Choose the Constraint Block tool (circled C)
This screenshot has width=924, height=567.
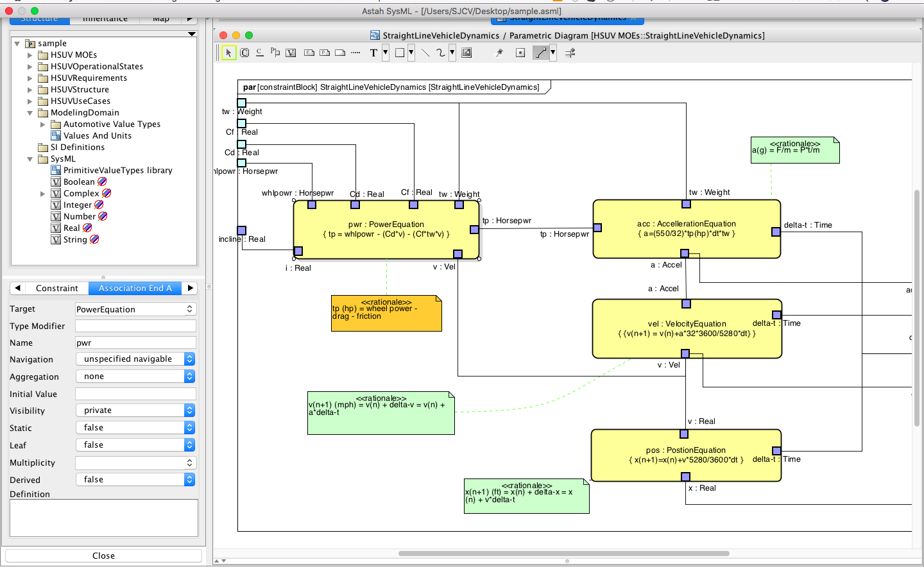coord(244,53)
